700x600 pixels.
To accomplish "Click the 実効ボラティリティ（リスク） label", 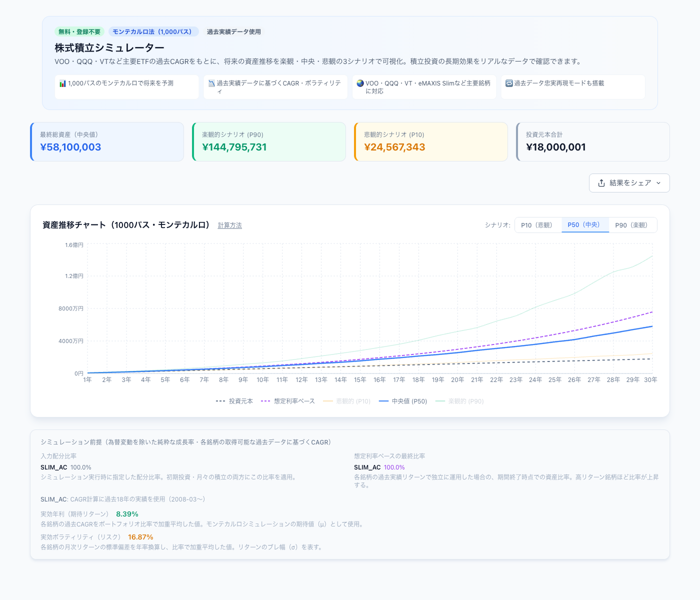I will [80, 537].
